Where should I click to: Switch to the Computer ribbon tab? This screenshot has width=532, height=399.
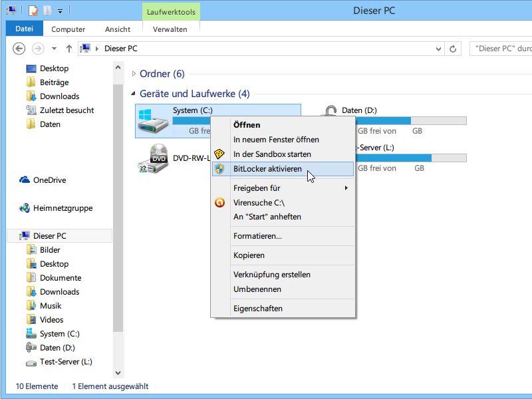click(x=68, y=29)
